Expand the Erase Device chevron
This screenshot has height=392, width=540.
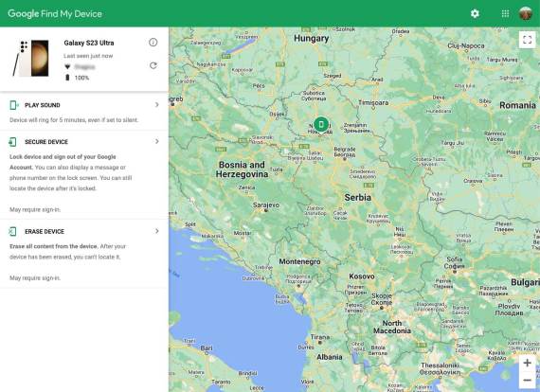(x=157, y=231)
